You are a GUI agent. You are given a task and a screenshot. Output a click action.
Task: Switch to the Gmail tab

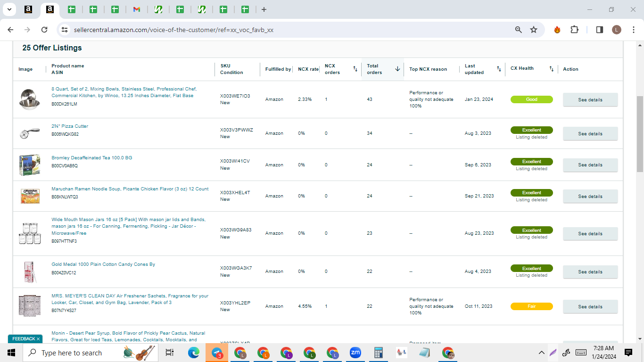click(137, 9)
